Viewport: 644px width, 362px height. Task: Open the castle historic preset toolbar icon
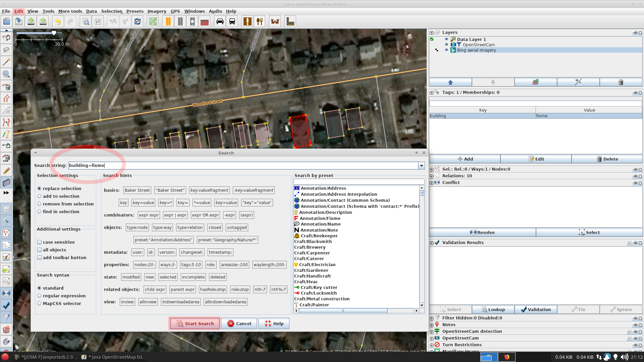click(275, 21)
